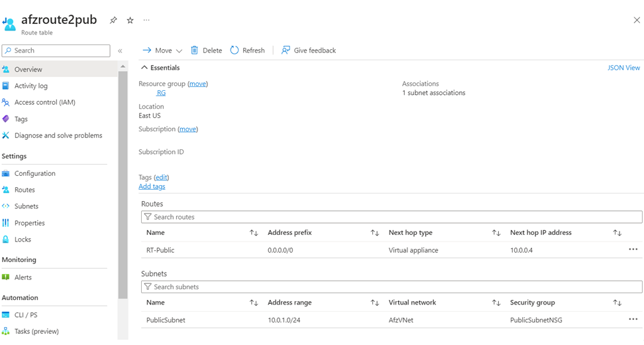
Task: Open more options for RT-Public route
Action: coord(633,250)
